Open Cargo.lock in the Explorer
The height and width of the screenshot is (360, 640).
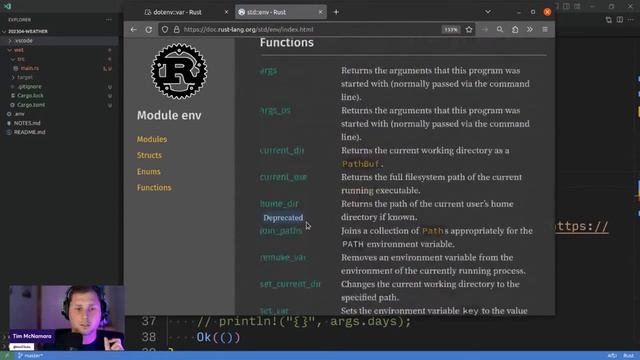coord(30,96)
